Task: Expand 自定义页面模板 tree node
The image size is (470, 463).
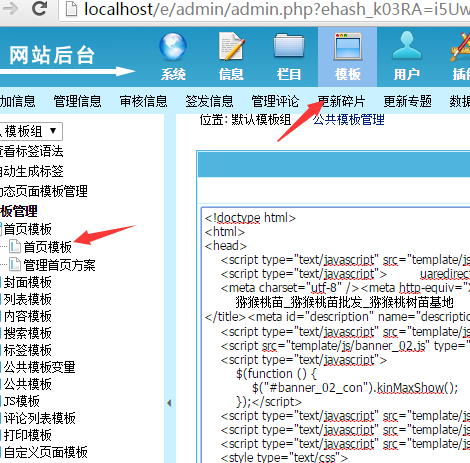Action: pyautogui.click(x=45, y=452)
